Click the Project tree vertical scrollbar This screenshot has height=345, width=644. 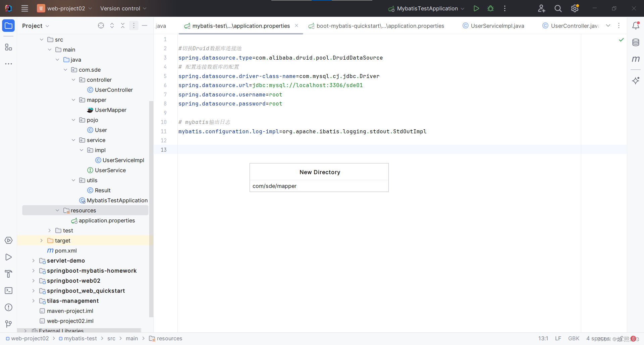(x=151, y=209)
